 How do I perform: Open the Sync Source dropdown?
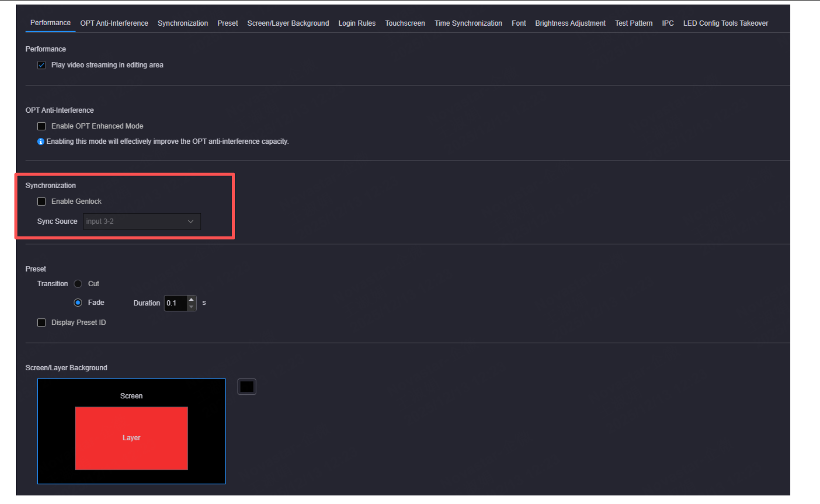(x=142, y=221)
